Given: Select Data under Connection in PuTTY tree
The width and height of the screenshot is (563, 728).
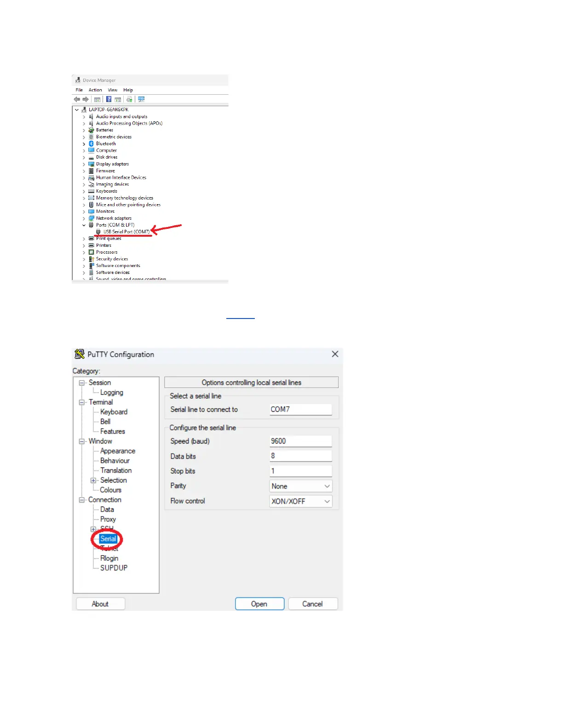Looking at the screenshot, I should tap(107, 509).
